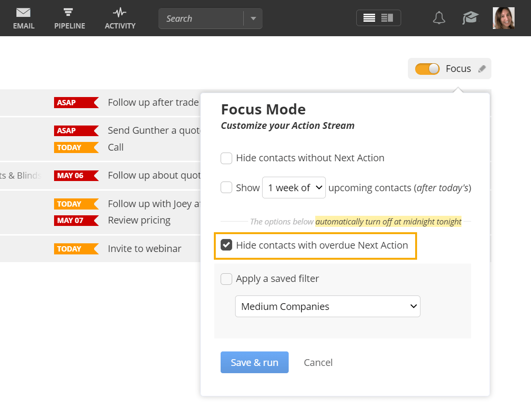Screen dimensions: 531x420
Task: Switch to split-pane layout view
Action: pyautogui.click(x=387, y=18)
